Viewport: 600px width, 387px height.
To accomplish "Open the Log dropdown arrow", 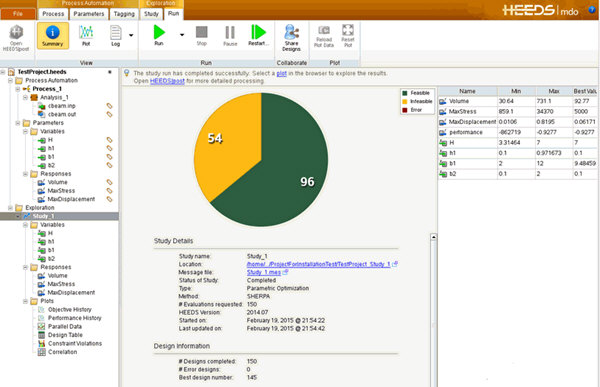I will click(131, 35).
